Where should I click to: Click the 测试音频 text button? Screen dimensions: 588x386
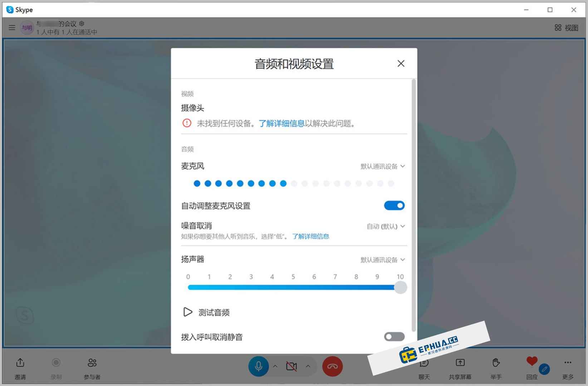[214, 313]
